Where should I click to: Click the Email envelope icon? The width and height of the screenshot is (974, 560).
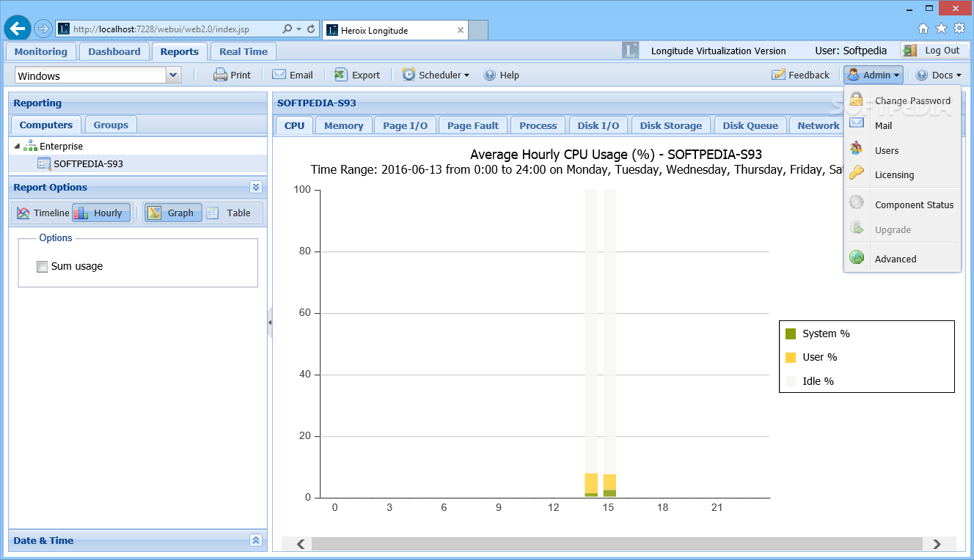point(279,74)
